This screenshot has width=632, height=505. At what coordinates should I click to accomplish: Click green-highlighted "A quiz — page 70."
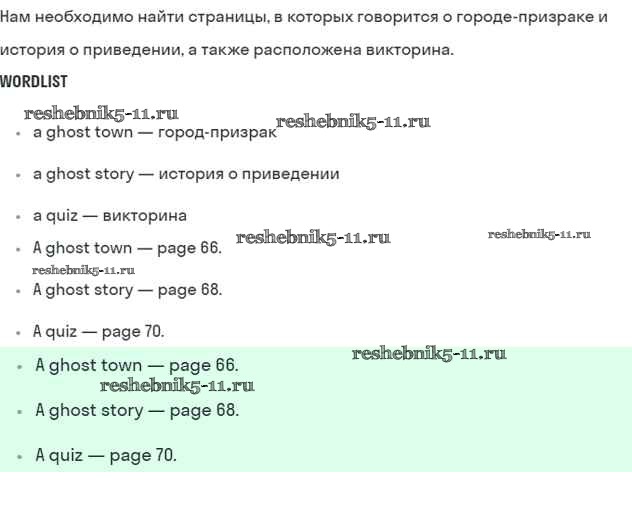[106, 455]
